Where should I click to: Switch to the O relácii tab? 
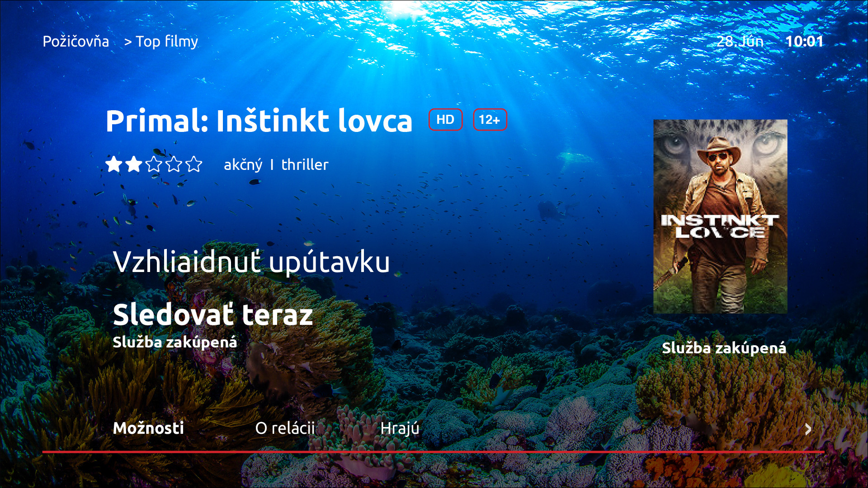(x=285, y=428)
